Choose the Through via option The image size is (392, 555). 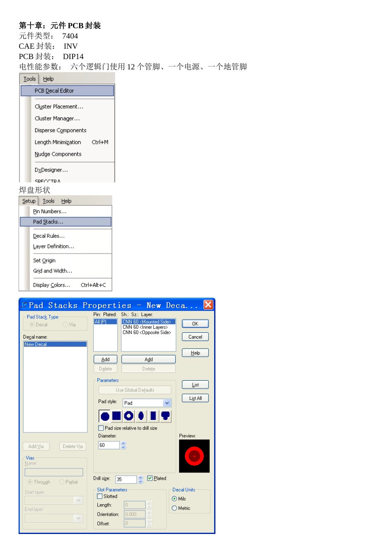[30, 482]
